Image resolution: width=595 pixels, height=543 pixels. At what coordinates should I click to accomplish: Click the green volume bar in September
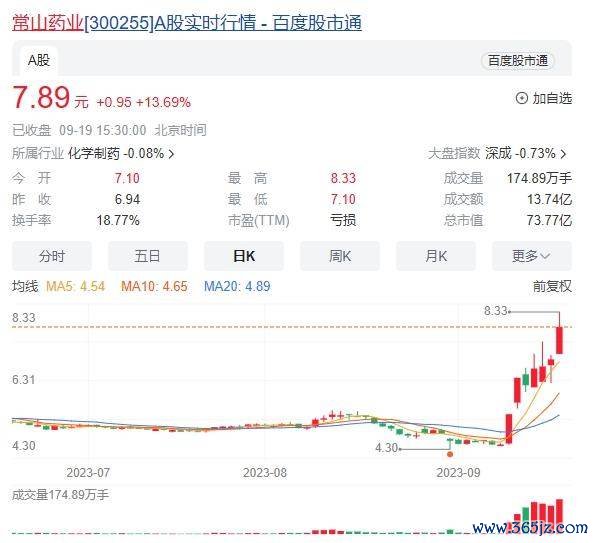(526, 520)
